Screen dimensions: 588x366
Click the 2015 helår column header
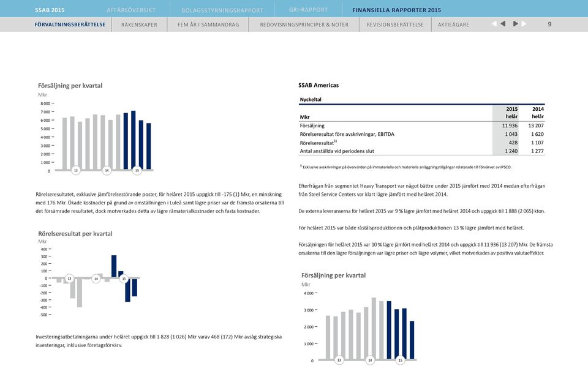pyautogui.click(x=511, y=113)
